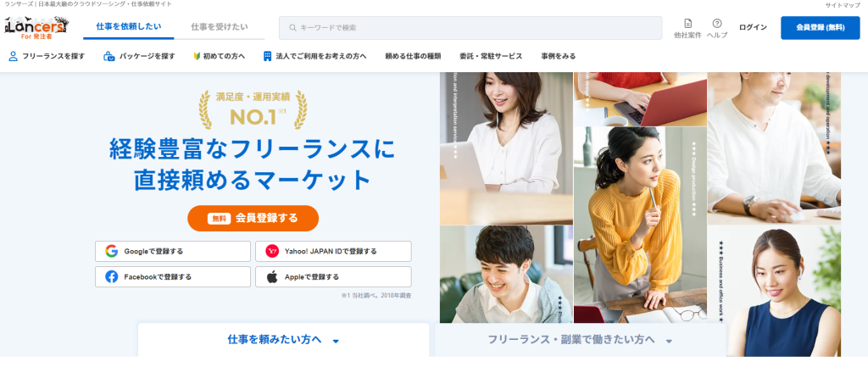Click the package icon for パッケージを探す
868x373 pixels.
tap(109, 56)
